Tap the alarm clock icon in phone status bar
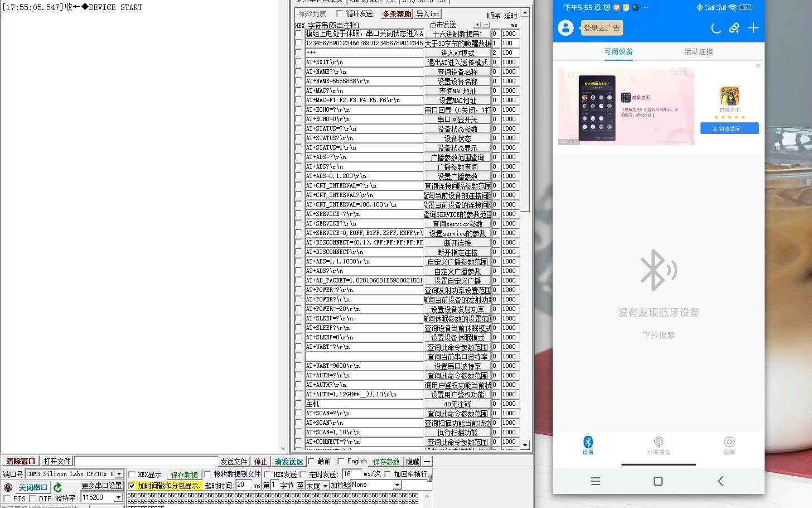Viewport: 812px width, 508px height. [607, 7]
